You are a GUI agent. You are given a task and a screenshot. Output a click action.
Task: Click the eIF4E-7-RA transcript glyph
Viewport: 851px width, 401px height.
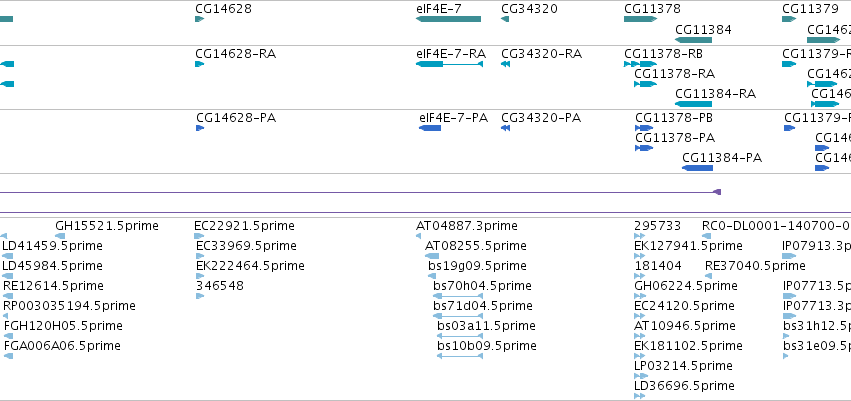click(x=449, y=64)
